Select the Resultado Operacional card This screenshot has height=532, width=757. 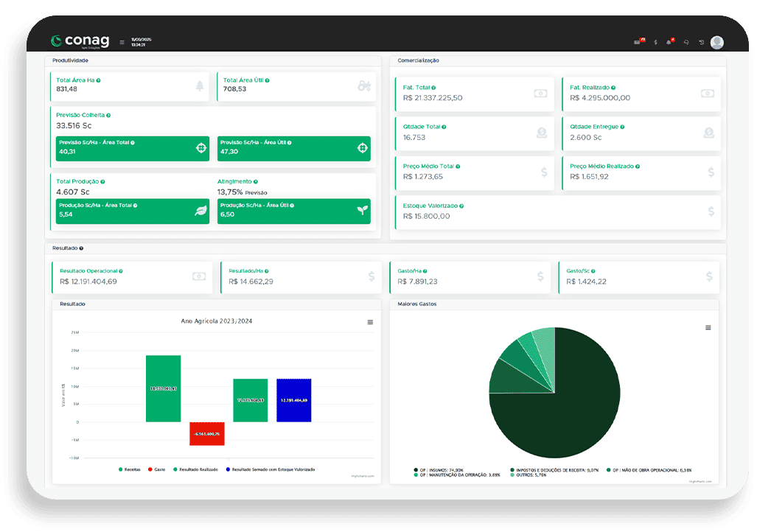pyautogui.click(x=129, y=276)
